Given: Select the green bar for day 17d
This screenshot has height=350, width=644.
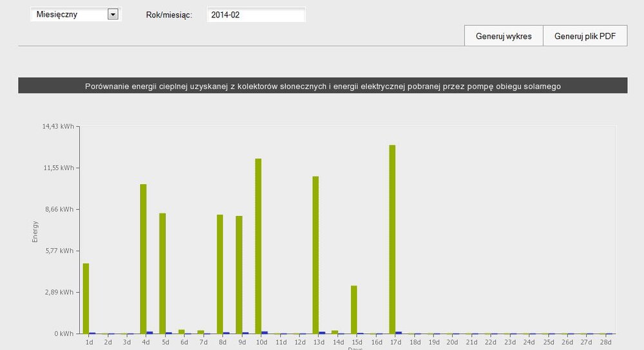Looking at the screenshot, I should [x=392, y=239].
